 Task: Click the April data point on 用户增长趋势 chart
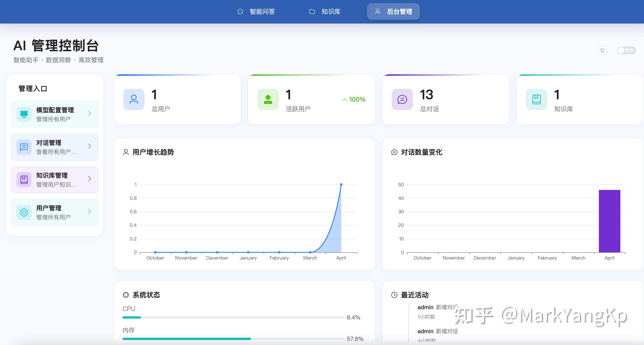[341, 184]
